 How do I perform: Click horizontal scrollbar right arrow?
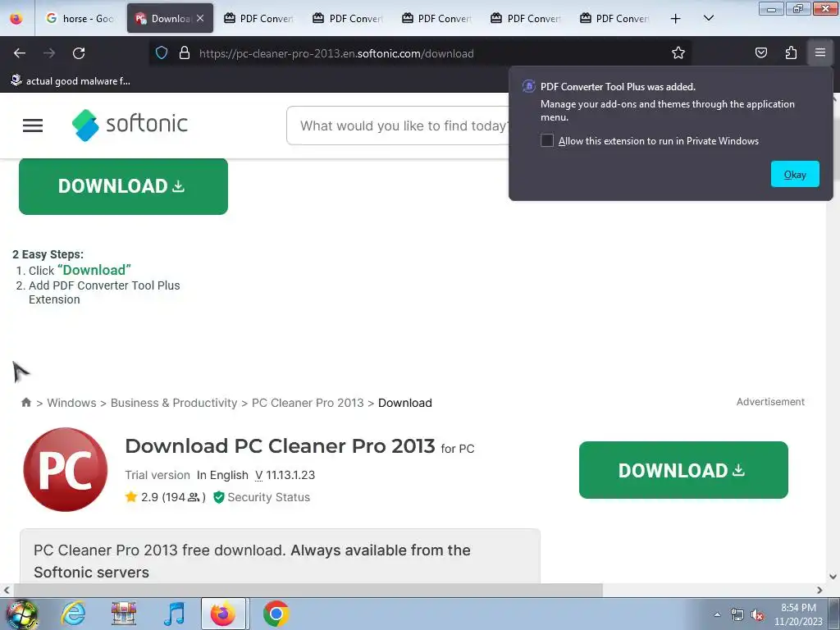(x=819, y=591)
